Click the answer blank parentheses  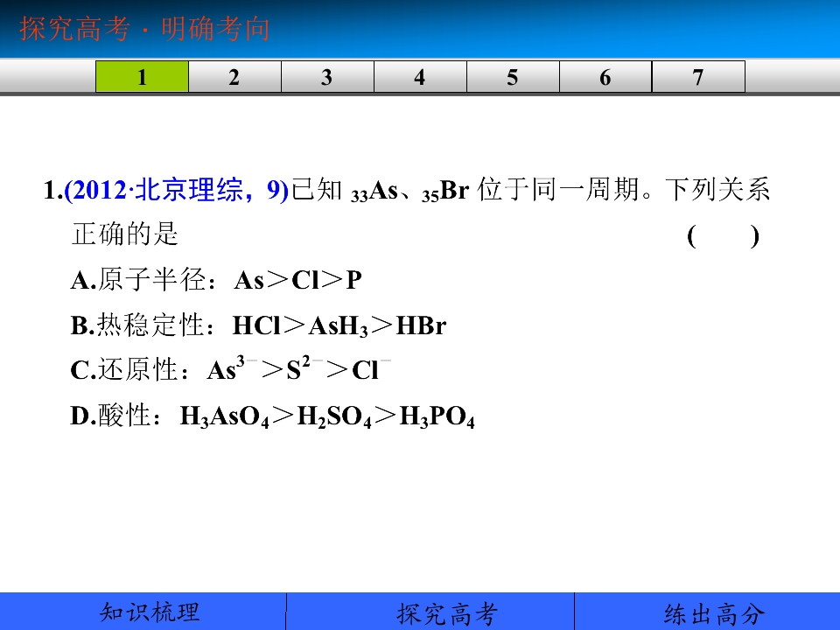coord(723,235)
